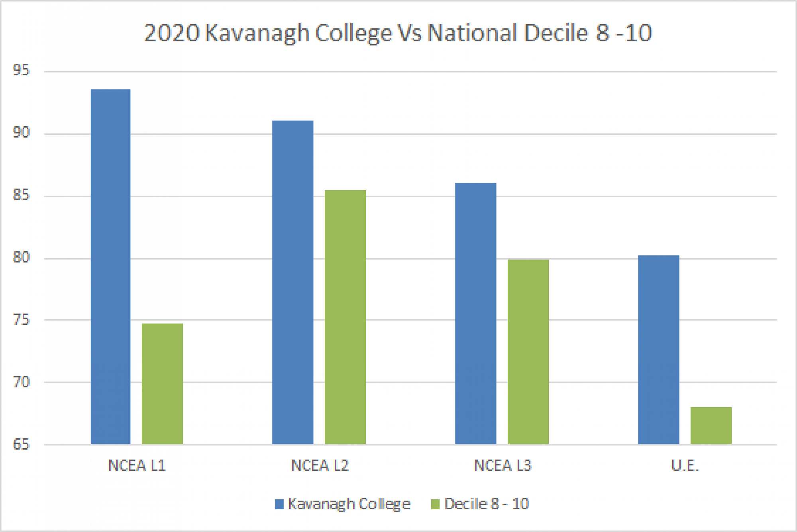Click the 80 value axis label
797x532 pixels.
(21, 257)
